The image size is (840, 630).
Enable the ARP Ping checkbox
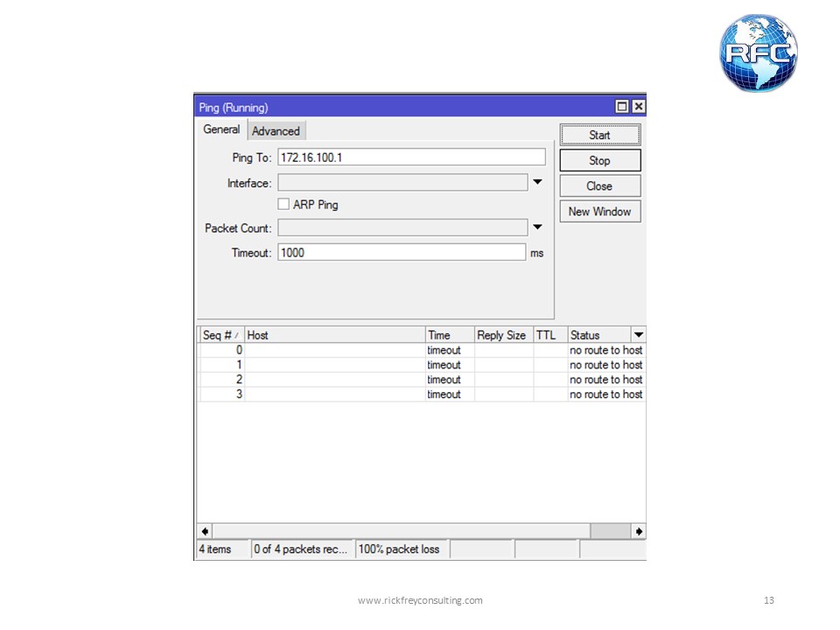[283, 203]
